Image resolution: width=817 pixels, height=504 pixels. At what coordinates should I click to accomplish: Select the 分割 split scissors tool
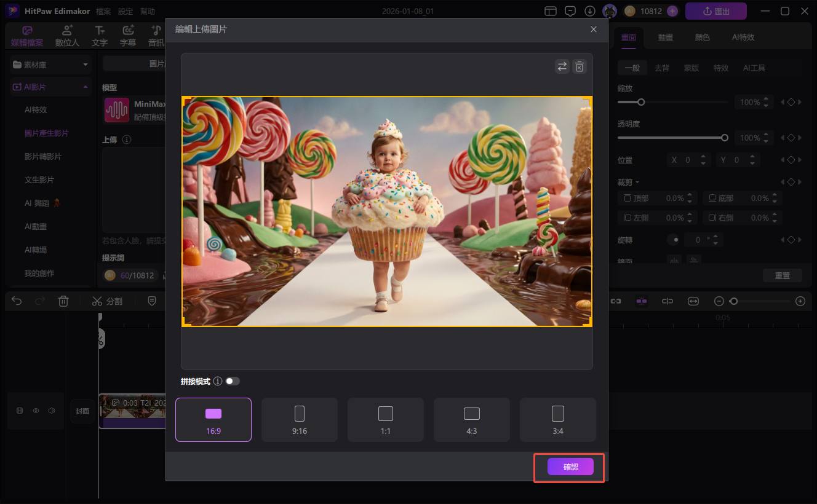[107, 301]
